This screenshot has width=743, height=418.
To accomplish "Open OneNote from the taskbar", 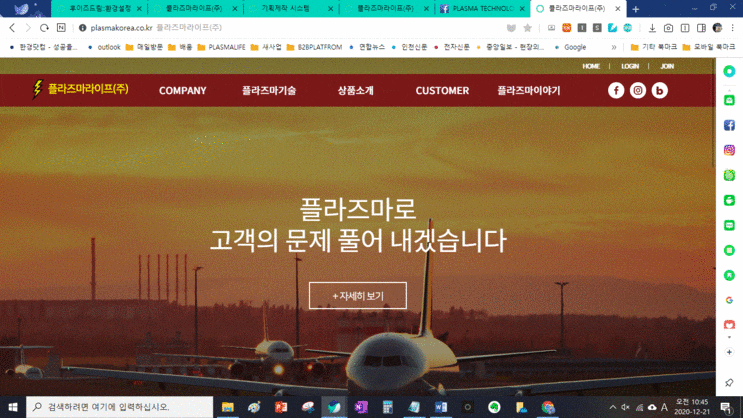I will coord(361,407).
